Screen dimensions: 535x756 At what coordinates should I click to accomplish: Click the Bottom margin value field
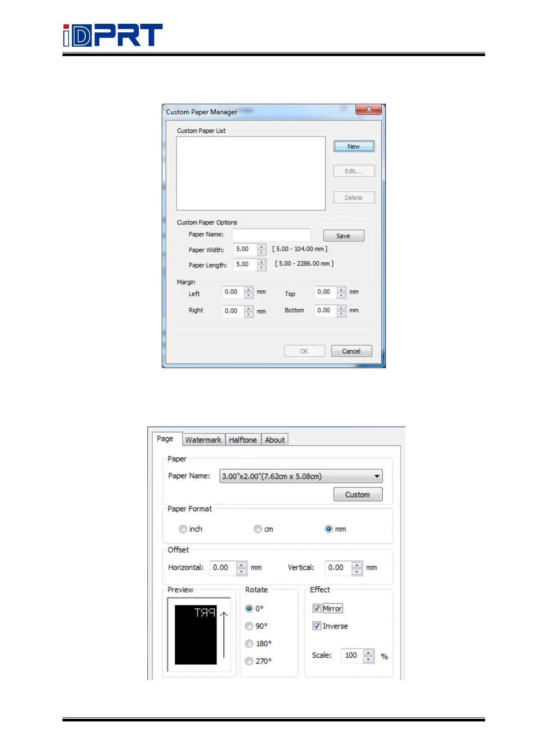[326, 311]
